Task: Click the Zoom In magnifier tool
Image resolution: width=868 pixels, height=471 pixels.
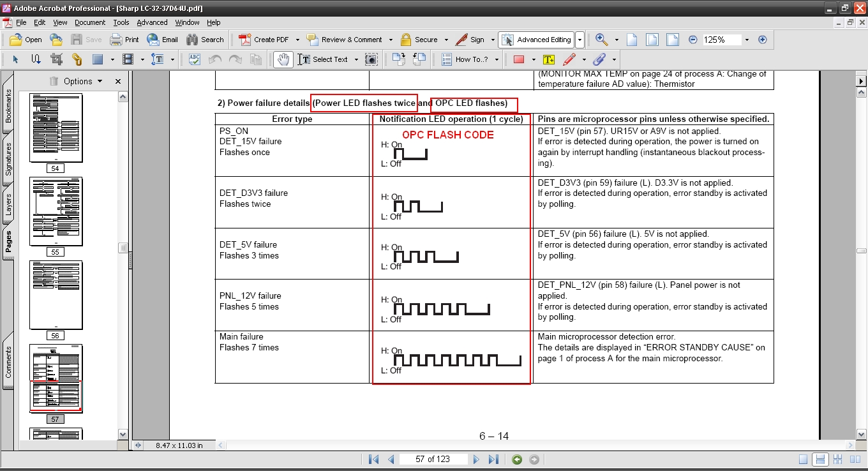Action: tap(601, 40)
